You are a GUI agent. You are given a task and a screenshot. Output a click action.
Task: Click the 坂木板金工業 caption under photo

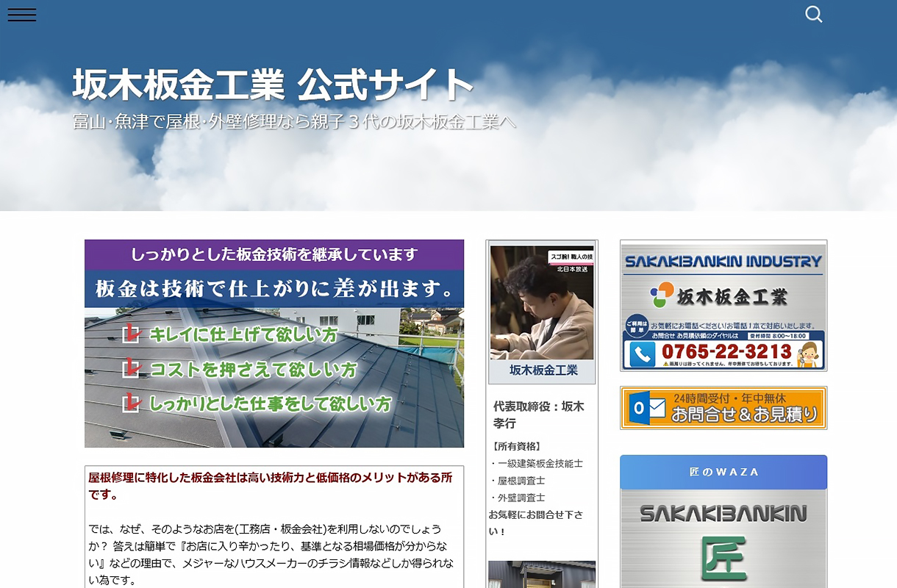[x=543, y=370]
